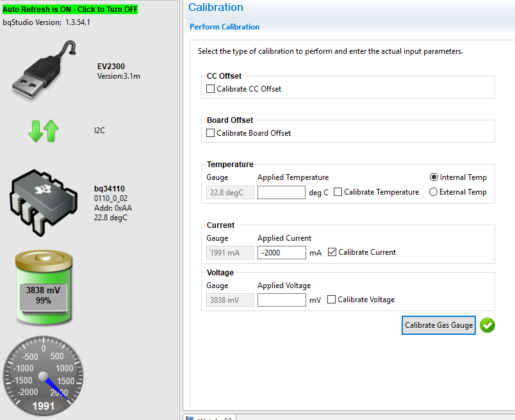
Task: Enable the Calibrate CC Offset checkbox
Action: 211,88
